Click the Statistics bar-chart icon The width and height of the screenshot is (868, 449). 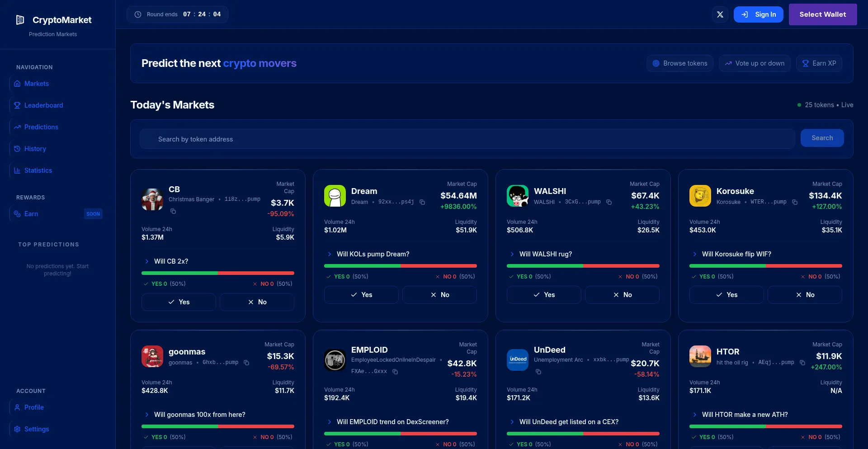click(x=17, y=170)
